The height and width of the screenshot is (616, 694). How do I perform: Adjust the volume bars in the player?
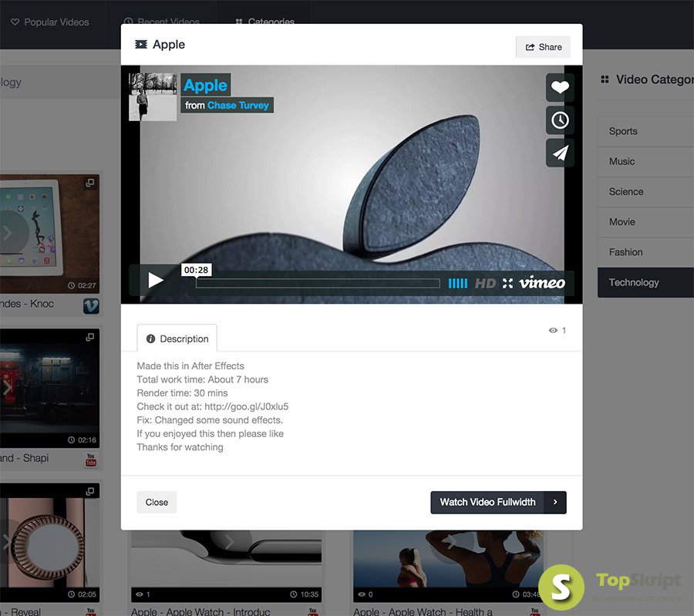pos(457,283)
